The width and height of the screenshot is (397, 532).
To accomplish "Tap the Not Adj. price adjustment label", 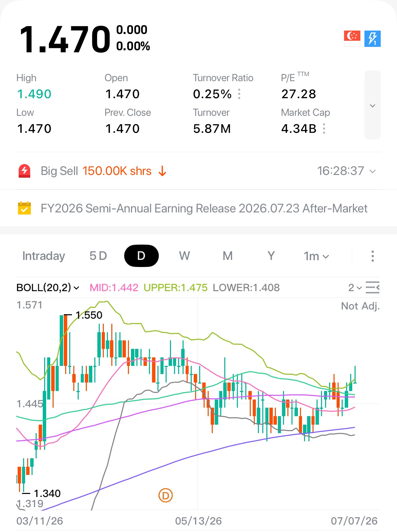I will [360, 306].
